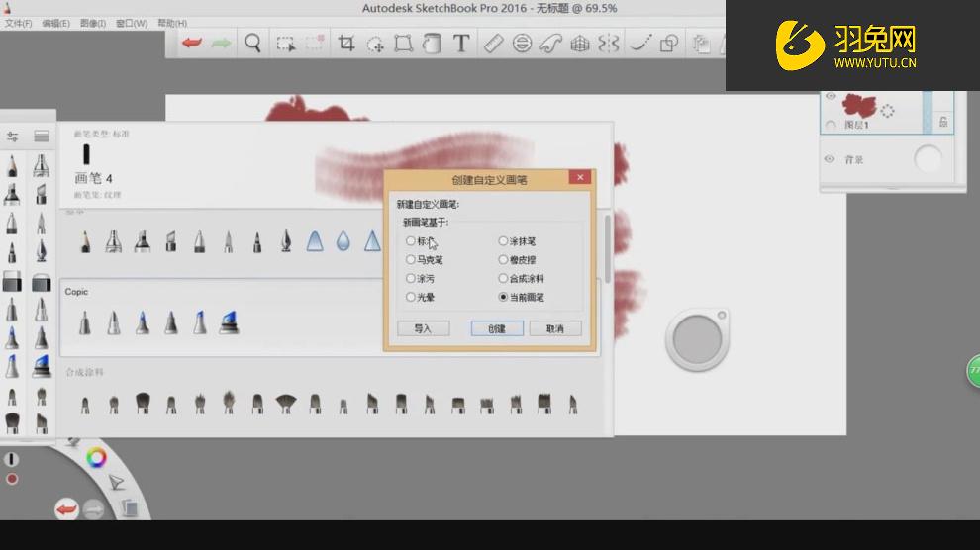This screenshot has height=550, width=980.
Task: Toggle the Ellipse guide tool
Action: pos(522,44)
